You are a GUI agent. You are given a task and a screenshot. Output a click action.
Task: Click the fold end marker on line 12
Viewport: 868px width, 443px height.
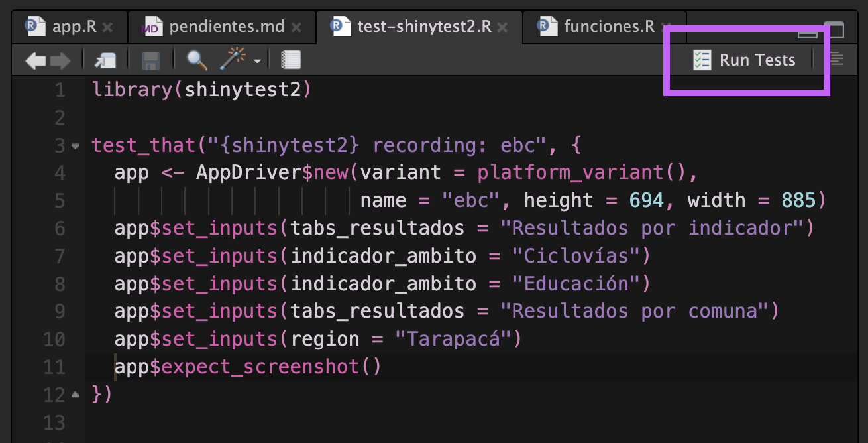75,395
